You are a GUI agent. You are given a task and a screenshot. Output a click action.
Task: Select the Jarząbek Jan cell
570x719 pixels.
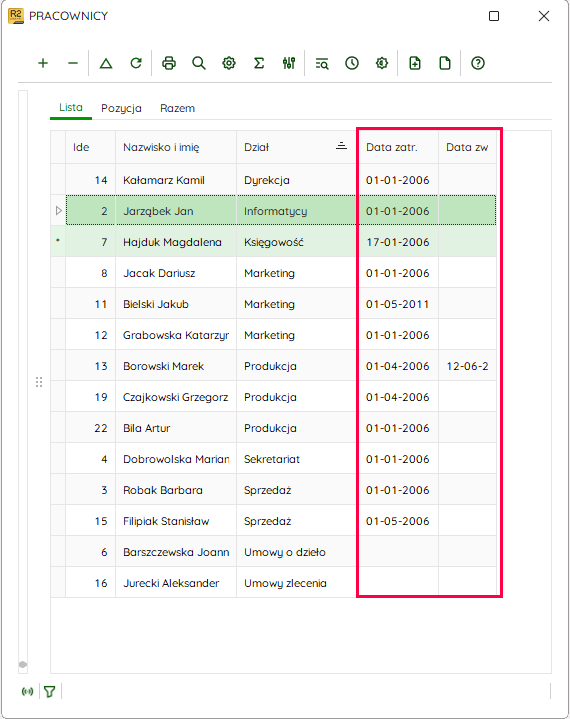point(176,211)
